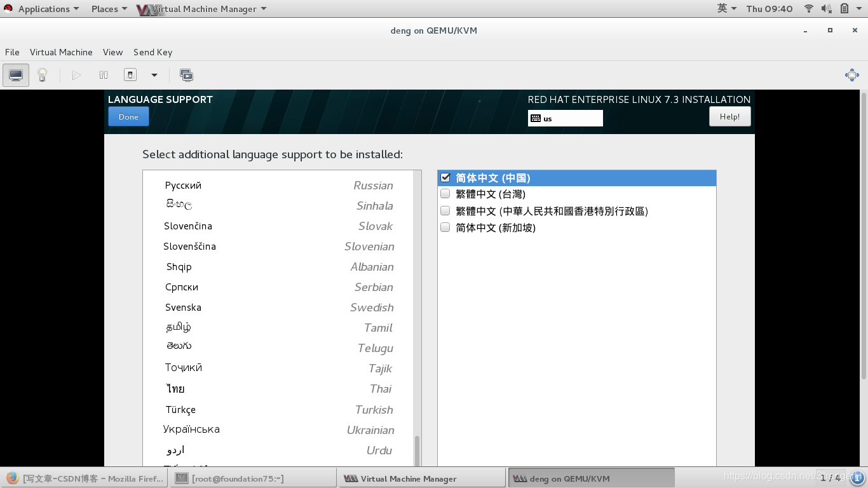Shut down the virtual machine icon
Image resolution: width=868 pixels, height=488 pixels.
point(130,75)
